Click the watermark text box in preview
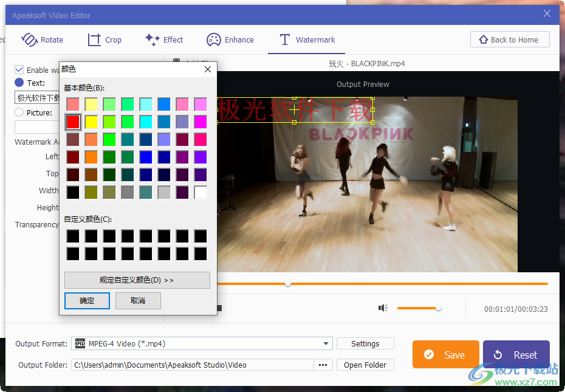The height and width of the screenshot is (392, 565). pyautogui.click(x=295, y=110)
